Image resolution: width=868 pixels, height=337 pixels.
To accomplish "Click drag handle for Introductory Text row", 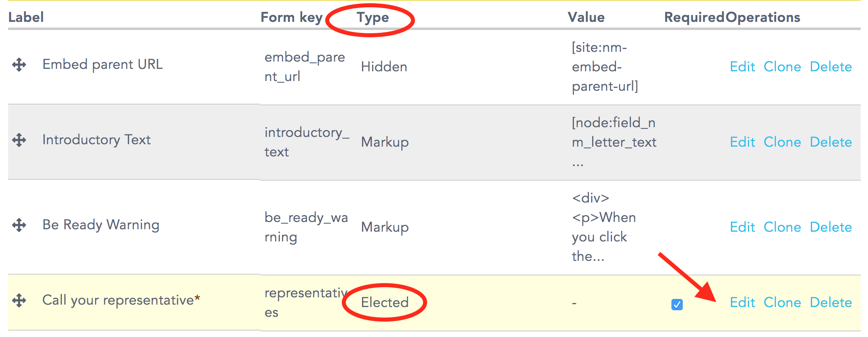I will point(19,140).
